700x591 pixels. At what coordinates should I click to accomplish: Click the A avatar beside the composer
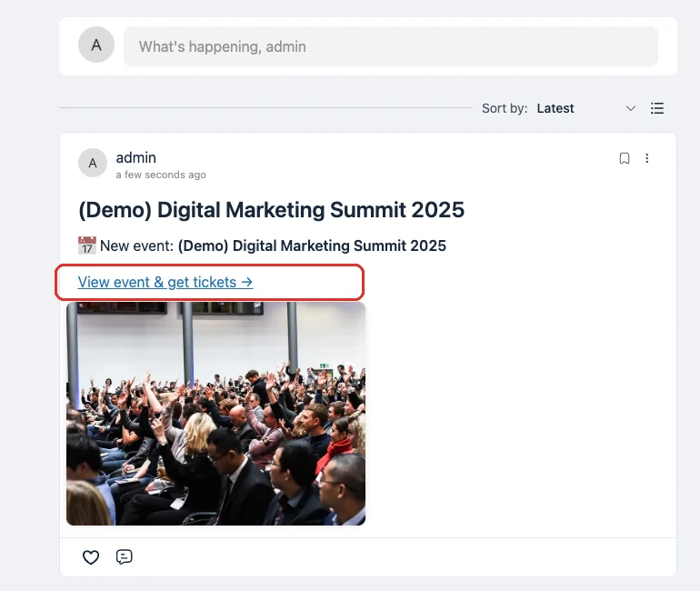click(x=96, y=45)
